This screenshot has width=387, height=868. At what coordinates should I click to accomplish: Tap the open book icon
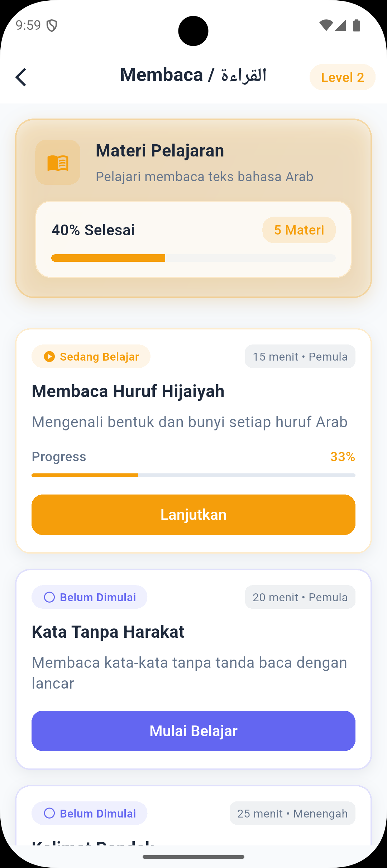coord(58,163)
